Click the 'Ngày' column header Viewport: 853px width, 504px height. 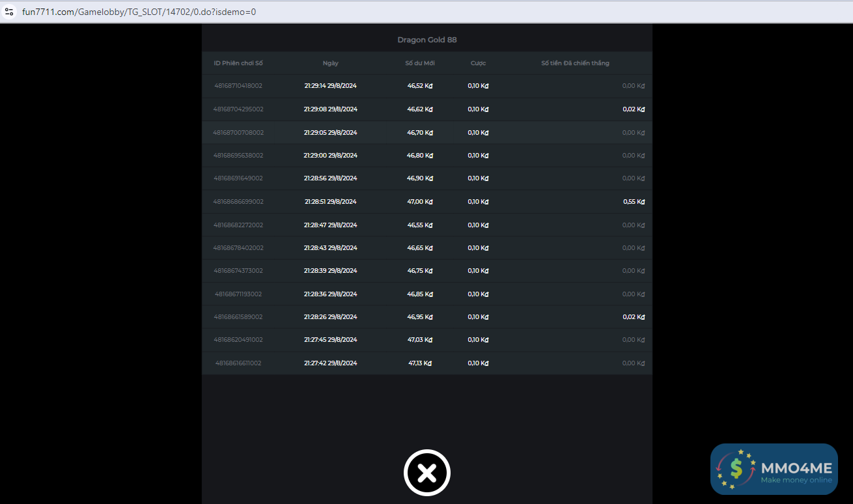(330, 63)
